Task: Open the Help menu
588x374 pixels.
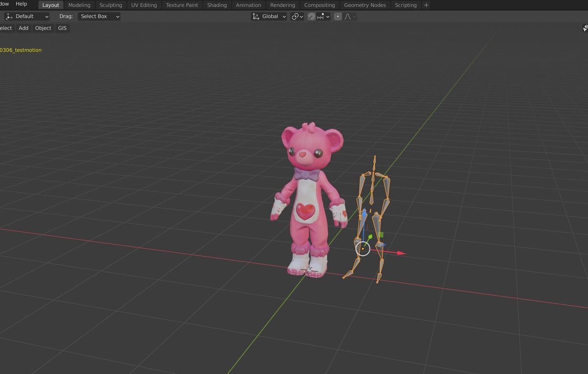Action: [21, 4]
